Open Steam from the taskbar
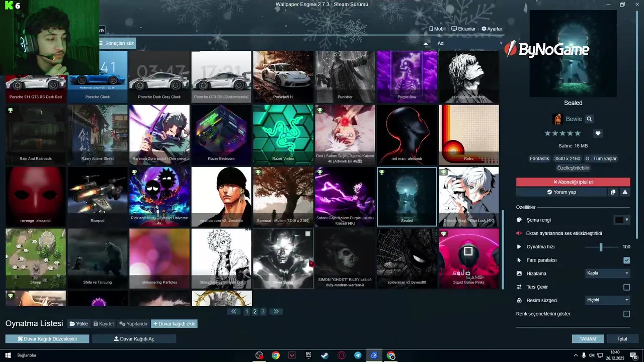The image size is (644, 362). pos(325,355)
